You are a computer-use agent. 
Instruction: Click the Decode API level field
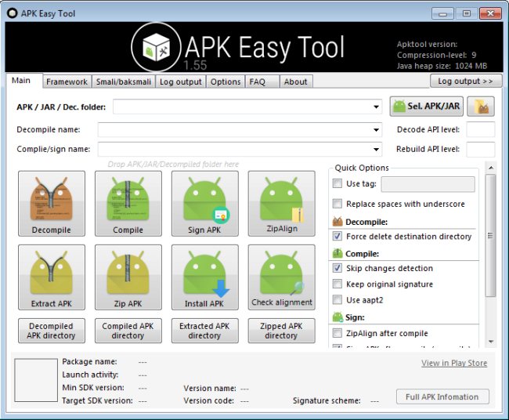pos(480,130)
